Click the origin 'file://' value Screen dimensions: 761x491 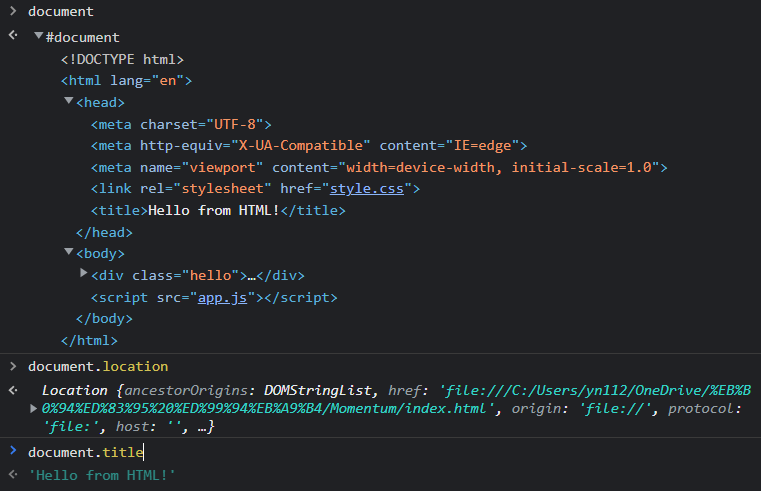point(616,409)
